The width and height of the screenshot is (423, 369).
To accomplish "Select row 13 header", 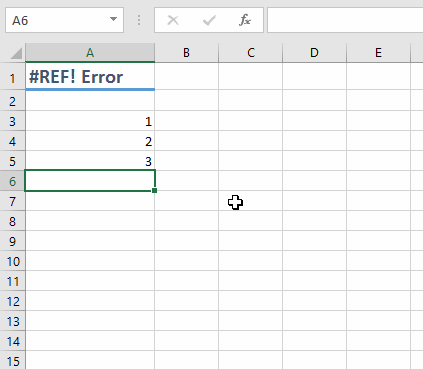I will (13, 321).
